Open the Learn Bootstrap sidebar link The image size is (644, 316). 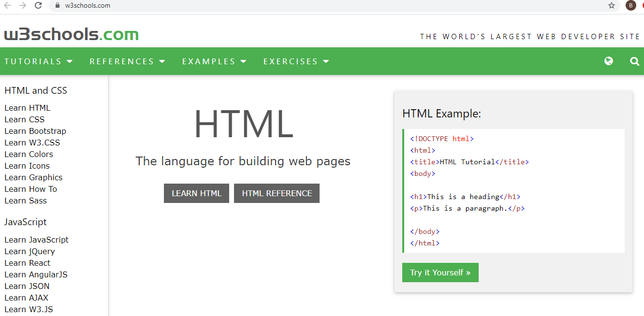(x=35, y=131)
